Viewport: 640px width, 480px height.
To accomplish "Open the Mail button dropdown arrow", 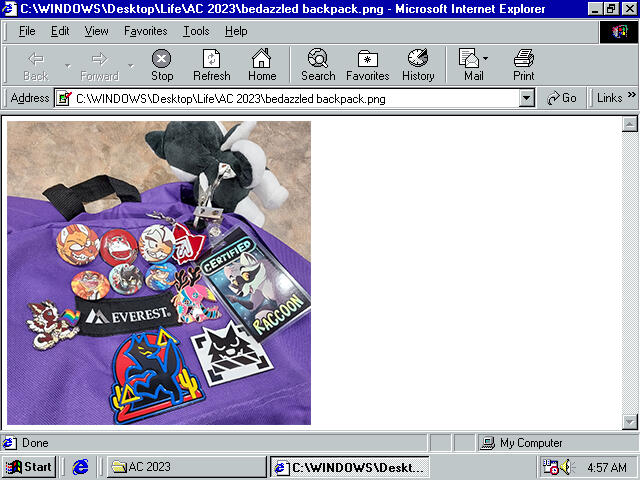I will click(x=487, y=60).
